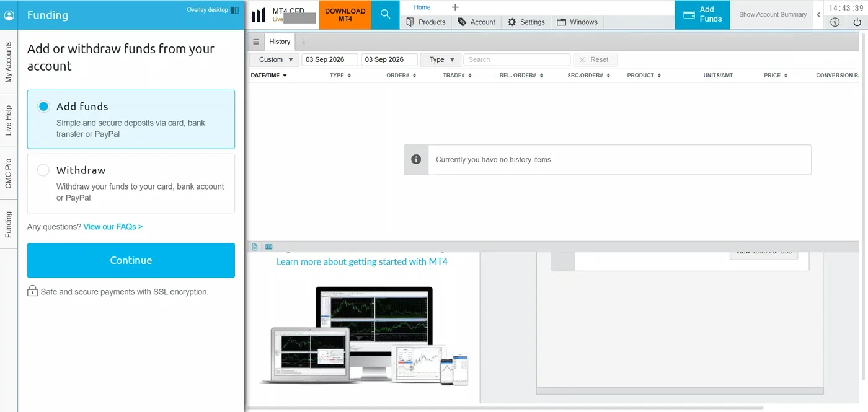
Task: Click the Currently you have no history items text
Action: (494, 160)
